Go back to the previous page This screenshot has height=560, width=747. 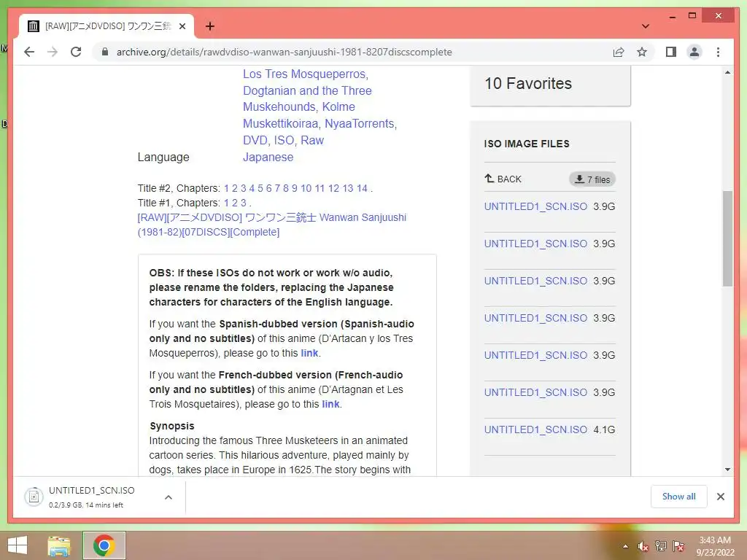tap(29, 52)
